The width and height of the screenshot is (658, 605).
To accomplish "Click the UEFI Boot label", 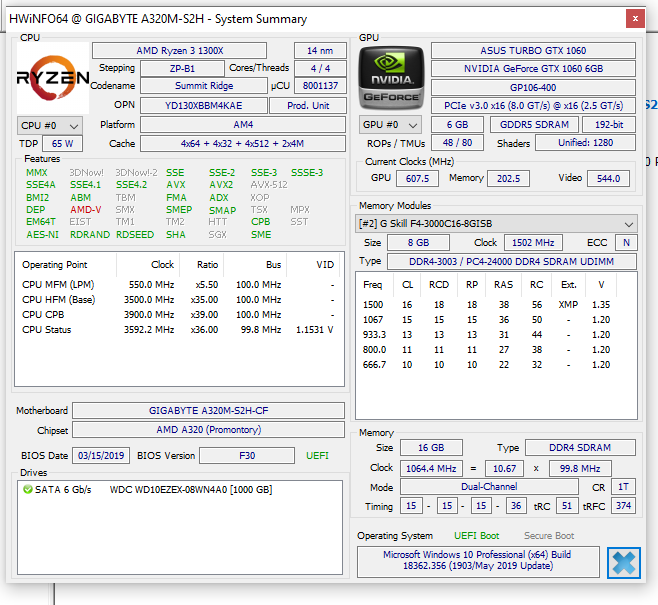I will (477, 536).
